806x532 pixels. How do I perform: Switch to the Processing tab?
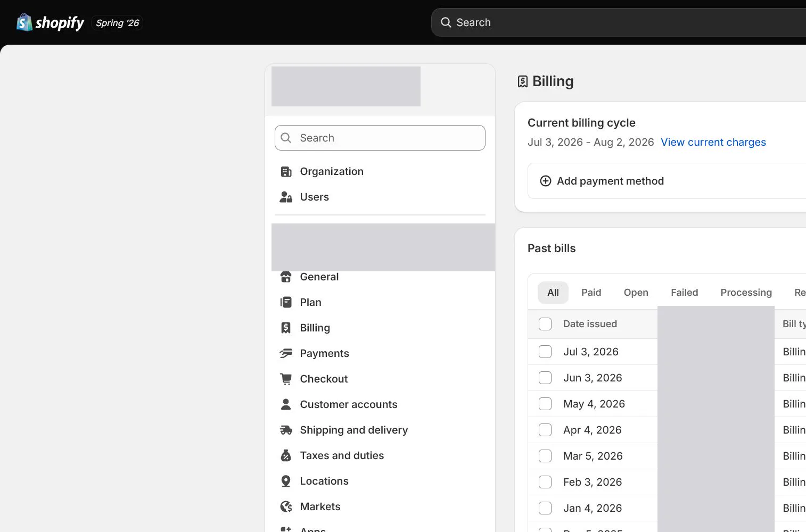point(746,293)
